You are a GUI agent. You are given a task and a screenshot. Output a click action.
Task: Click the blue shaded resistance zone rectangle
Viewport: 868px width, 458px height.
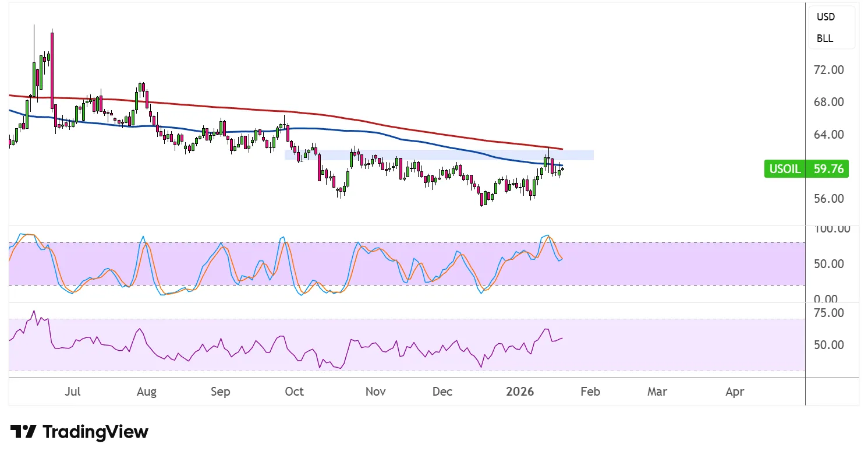point(438,155)
